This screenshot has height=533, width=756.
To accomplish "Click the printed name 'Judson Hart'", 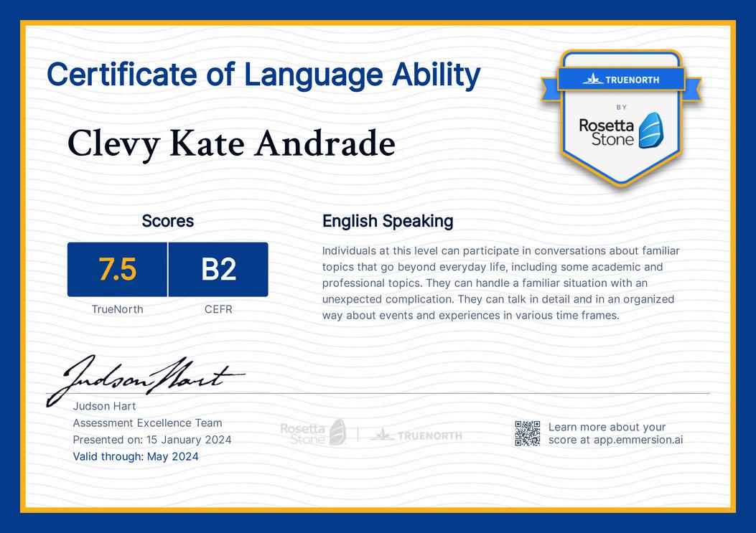I will (104, 406).
